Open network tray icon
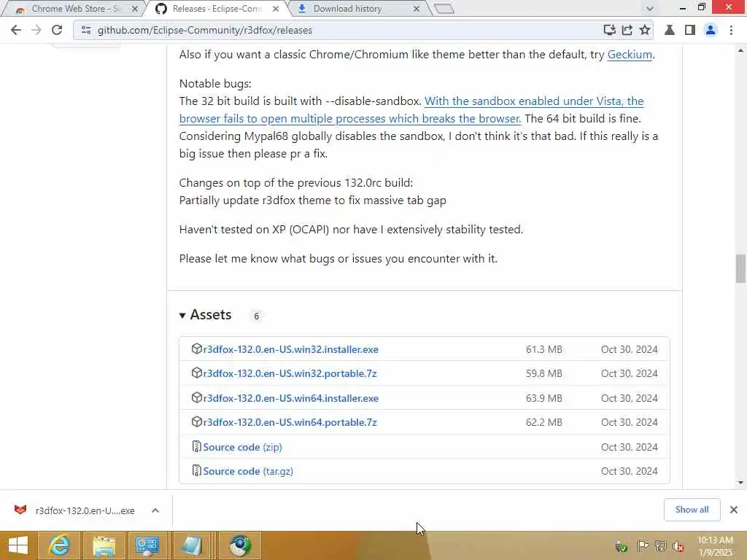 pyautogui.click(x=660, y=545)
